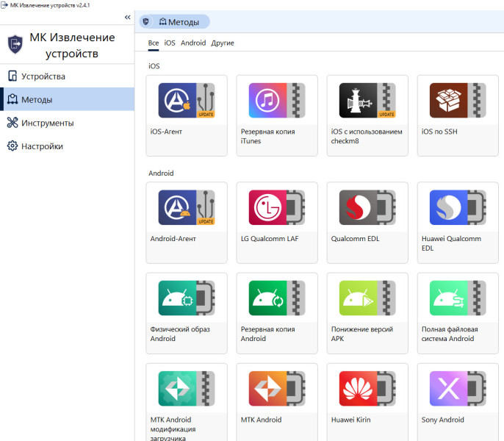Click the 'iOS-Агент' card label
Viewport: 504px width, 441px height.
pos(166,132)
